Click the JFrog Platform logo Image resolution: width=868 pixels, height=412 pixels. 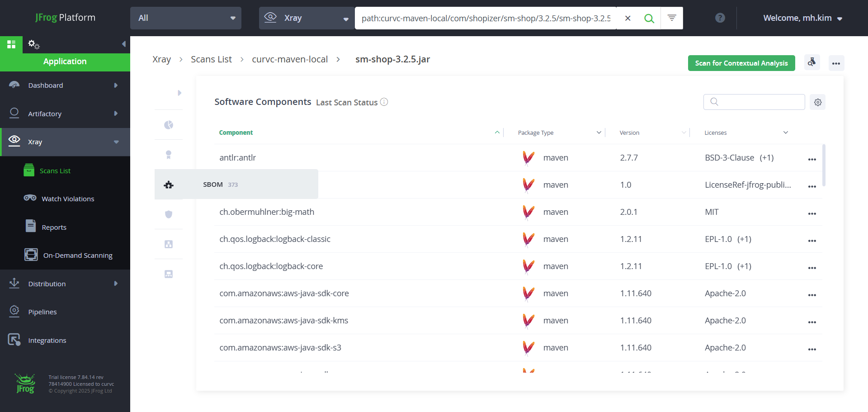(x=65, y=18)
